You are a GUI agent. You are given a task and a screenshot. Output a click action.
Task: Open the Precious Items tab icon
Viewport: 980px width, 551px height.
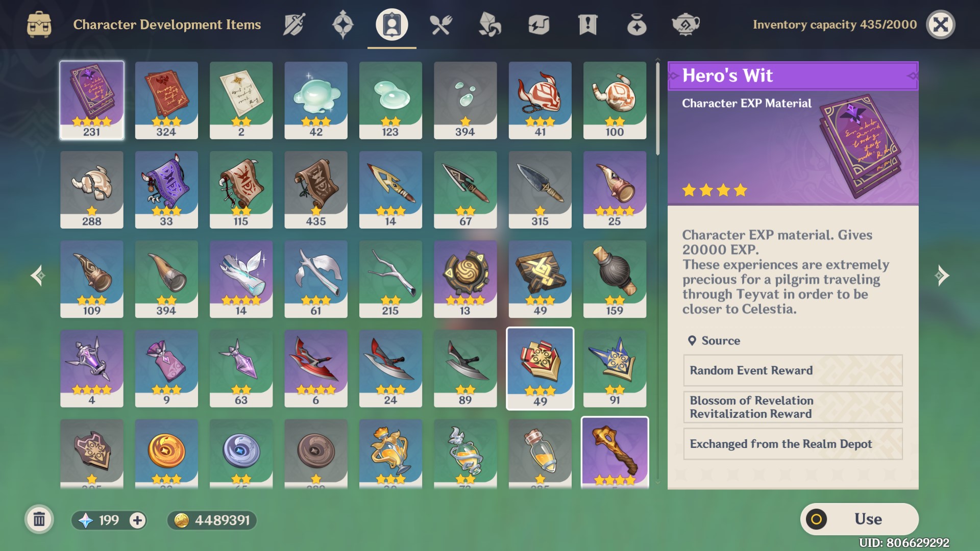pyautogui.click(x=636, y=24)
